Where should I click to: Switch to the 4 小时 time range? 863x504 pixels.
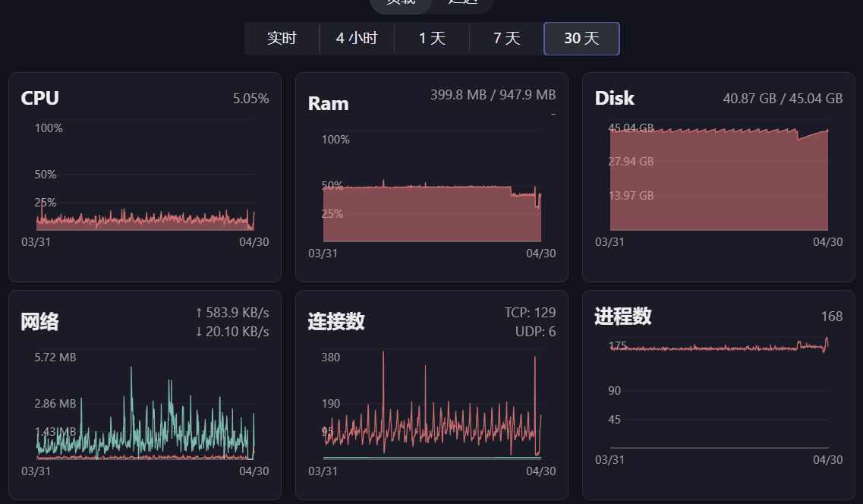(x=357, y=39)
